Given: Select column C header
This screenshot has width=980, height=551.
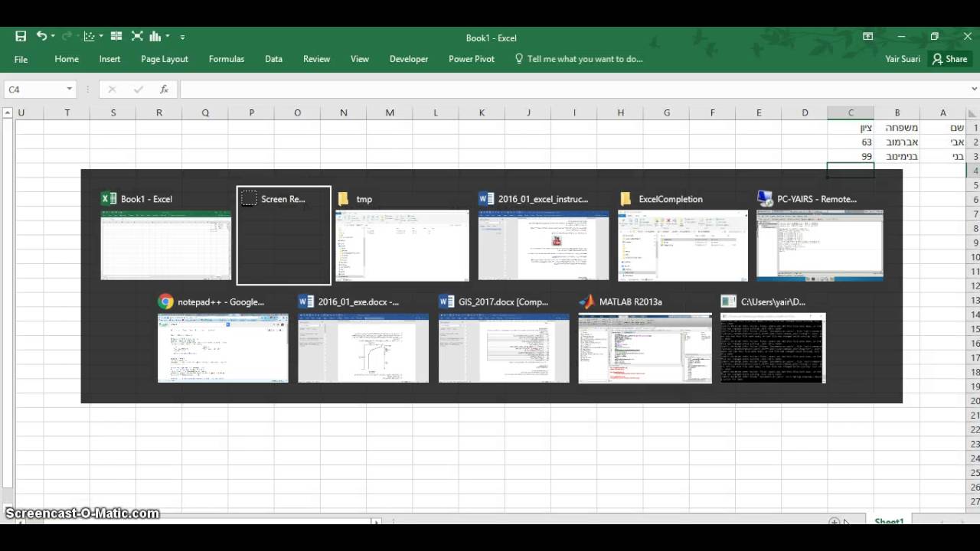Looking at the screenshot, I should 851,112.
